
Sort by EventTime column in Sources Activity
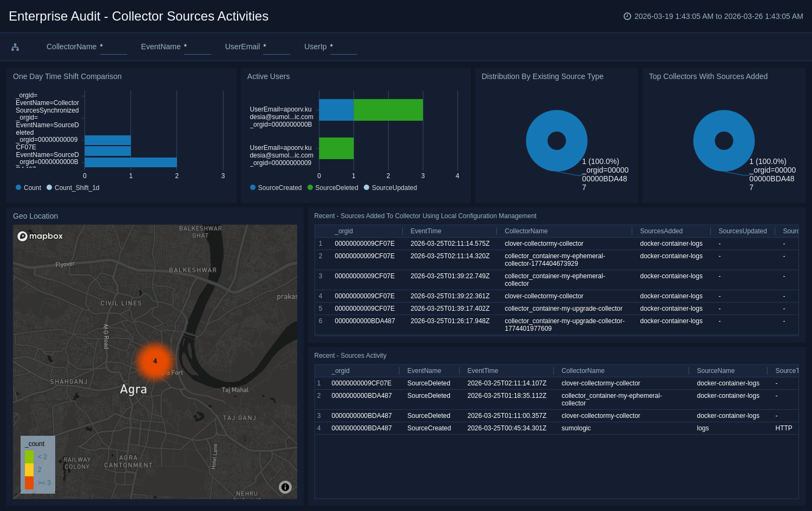[482, 371]
